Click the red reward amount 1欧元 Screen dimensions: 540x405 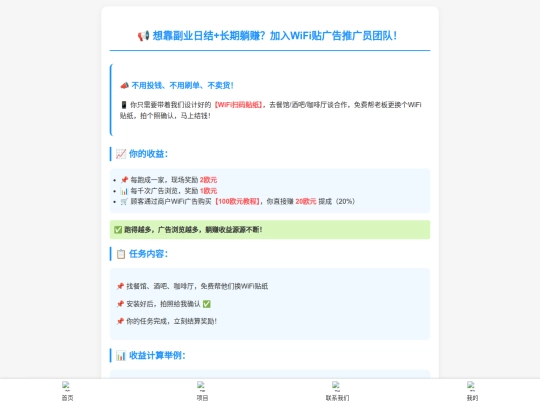point(208,191)
